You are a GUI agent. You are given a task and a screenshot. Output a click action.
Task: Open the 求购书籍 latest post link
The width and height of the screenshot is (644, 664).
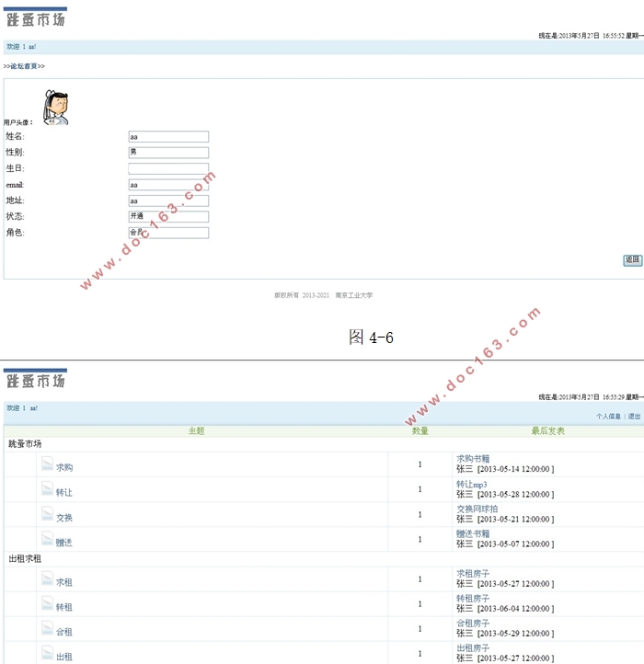coord(473,458)
